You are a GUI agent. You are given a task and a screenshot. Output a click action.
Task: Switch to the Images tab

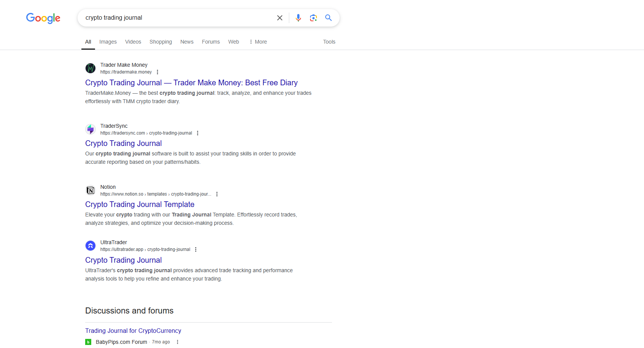(x=108, y=42)
